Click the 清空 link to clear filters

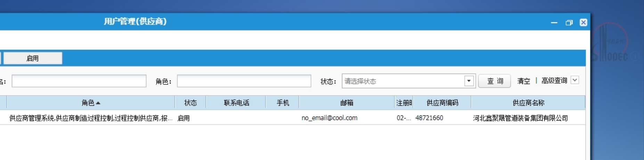click(x=523, y=81)
